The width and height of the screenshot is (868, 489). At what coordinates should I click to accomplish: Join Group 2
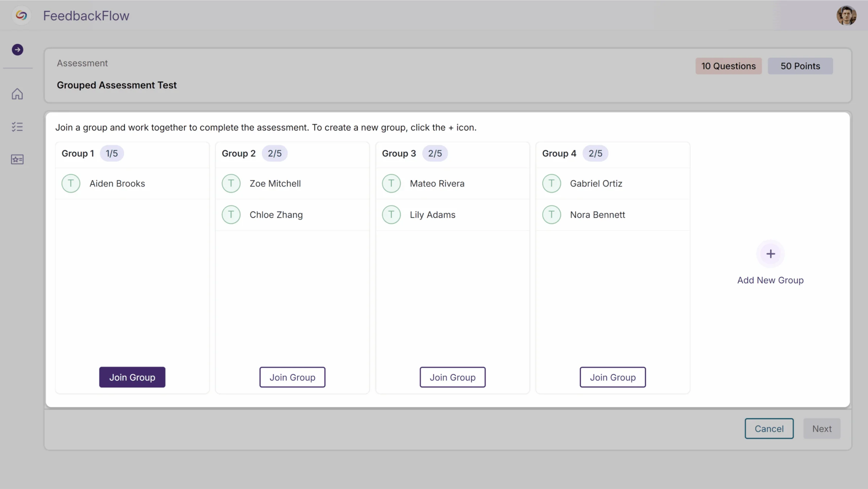click(292, 377)
